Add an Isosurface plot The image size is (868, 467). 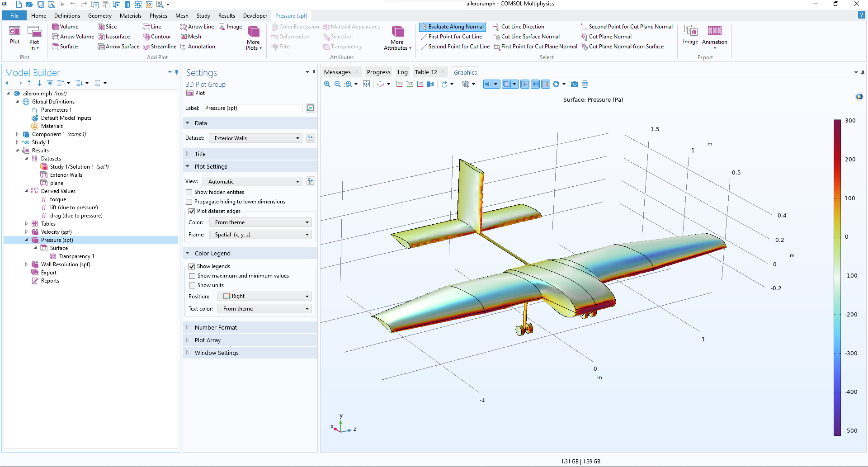114,37
